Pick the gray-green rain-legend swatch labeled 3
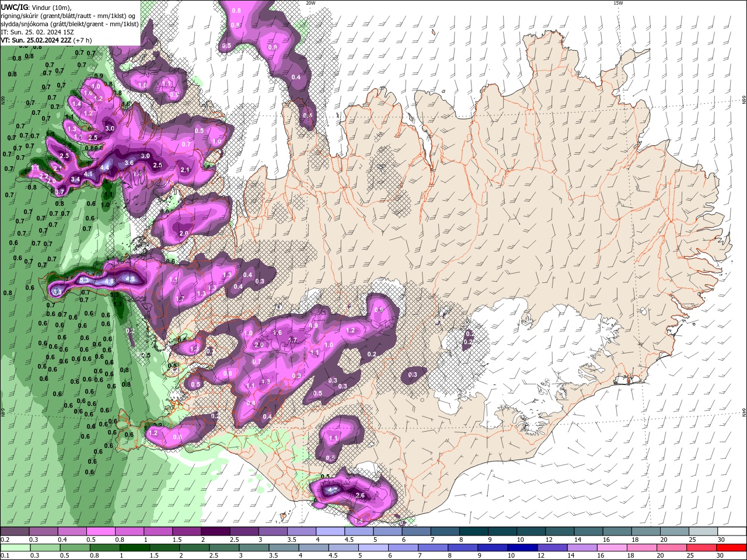Viewport: 747px width, 560px height. (x=254, y=548)
